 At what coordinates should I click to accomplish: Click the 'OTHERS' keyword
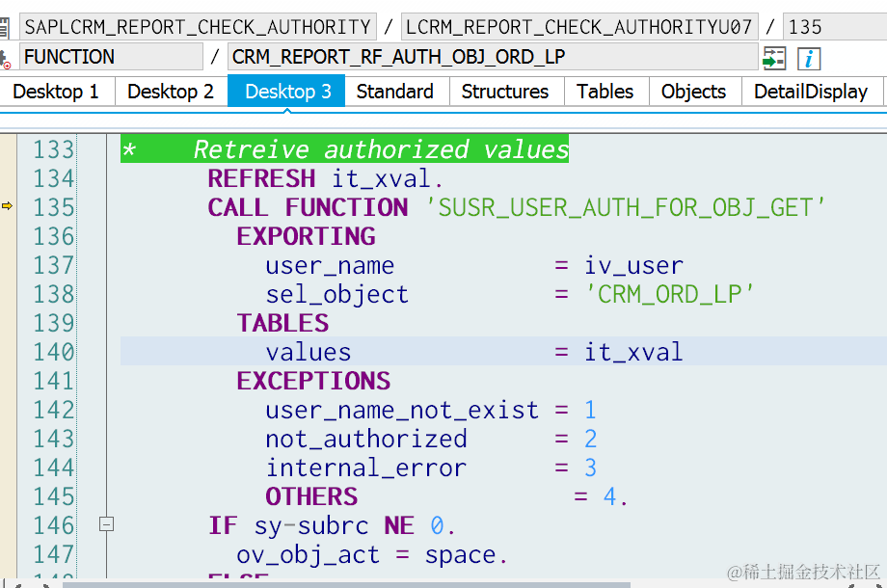coord(311,496)
